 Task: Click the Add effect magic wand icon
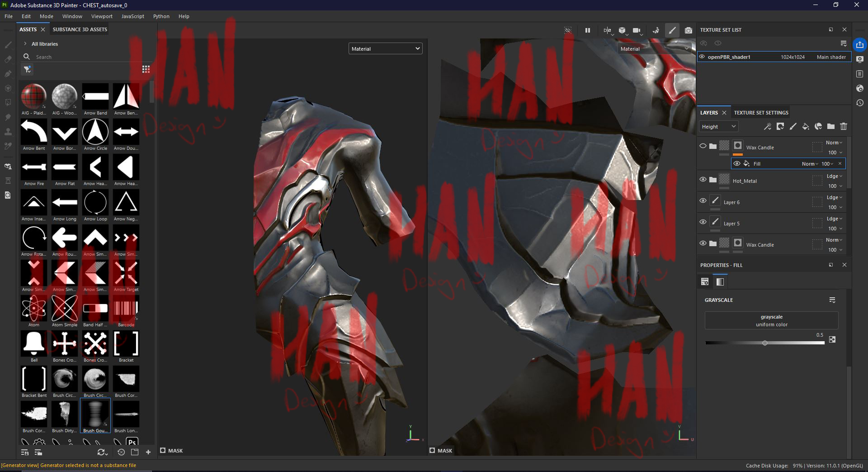click(x=767, y=127)
